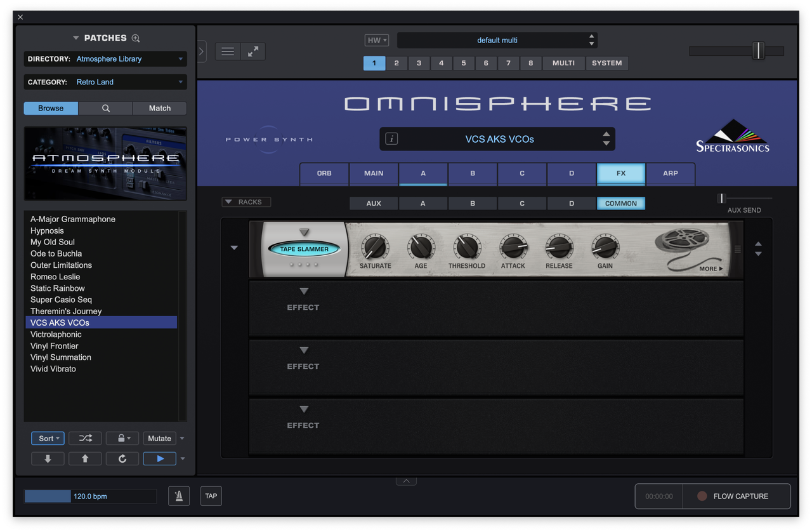The height and width of the screenshot is (532, 812).
Task: Click the Flow Capture record dot
Action: click(702, 496)
